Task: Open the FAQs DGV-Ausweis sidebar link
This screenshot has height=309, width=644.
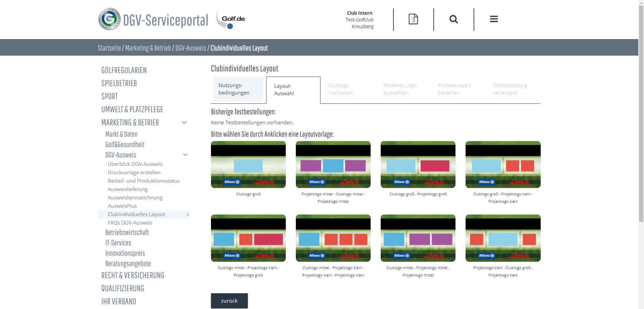Action: point(130,223)
